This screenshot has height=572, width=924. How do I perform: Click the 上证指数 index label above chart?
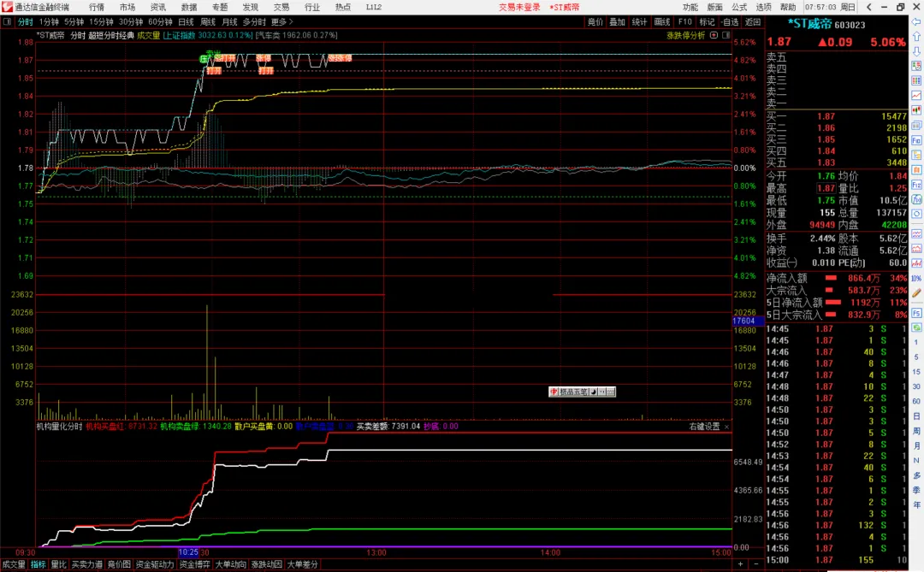coord(179,35)
